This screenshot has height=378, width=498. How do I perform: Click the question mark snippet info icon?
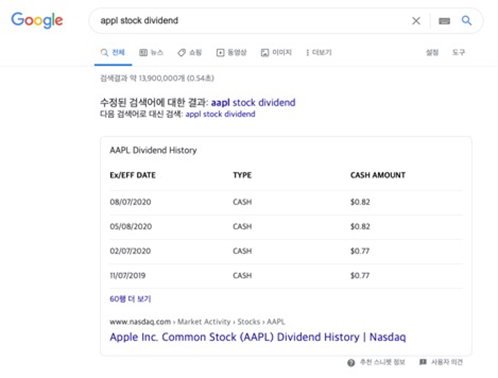tap(351, 363)
